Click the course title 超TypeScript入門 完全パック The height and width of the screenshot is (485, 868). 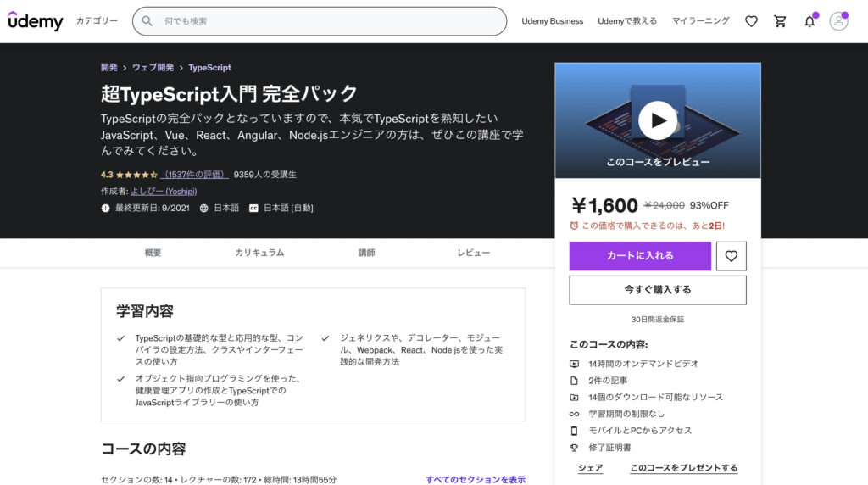(x=229, y=93)
